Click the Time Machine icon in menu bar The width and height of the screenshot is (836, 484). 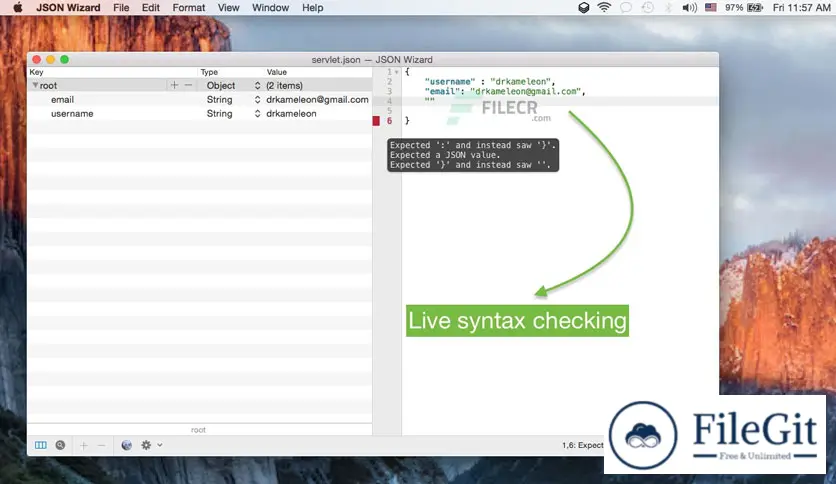pos(647,7)
